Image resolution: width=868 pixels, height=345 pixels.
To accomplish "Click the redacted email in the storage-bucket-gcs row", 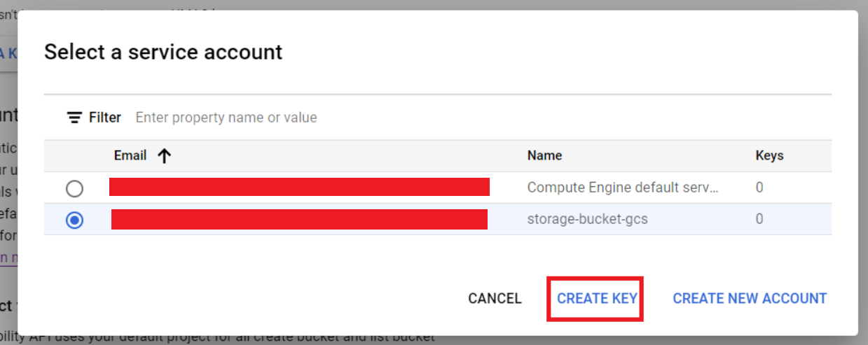I will 299,219.
